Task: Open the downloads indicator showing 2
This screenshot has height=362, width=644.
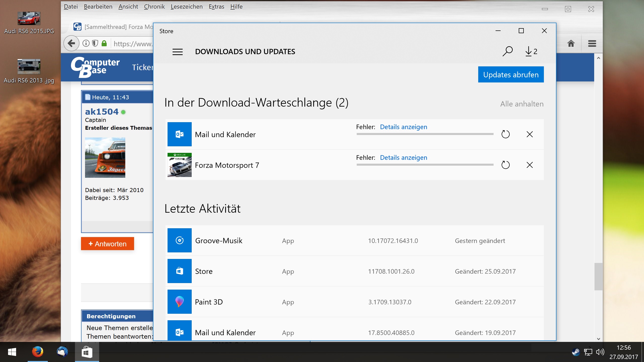Action: click(531, 51)
